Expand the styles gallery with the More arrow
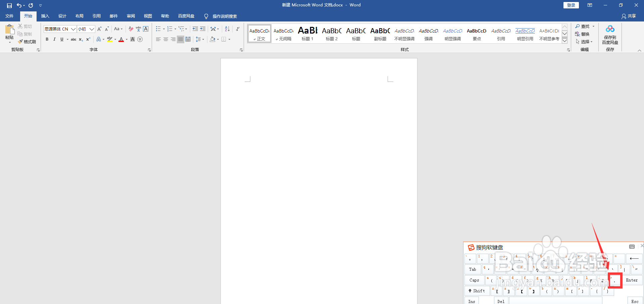This screenshot has height=304, width=644. click(565, 41)
